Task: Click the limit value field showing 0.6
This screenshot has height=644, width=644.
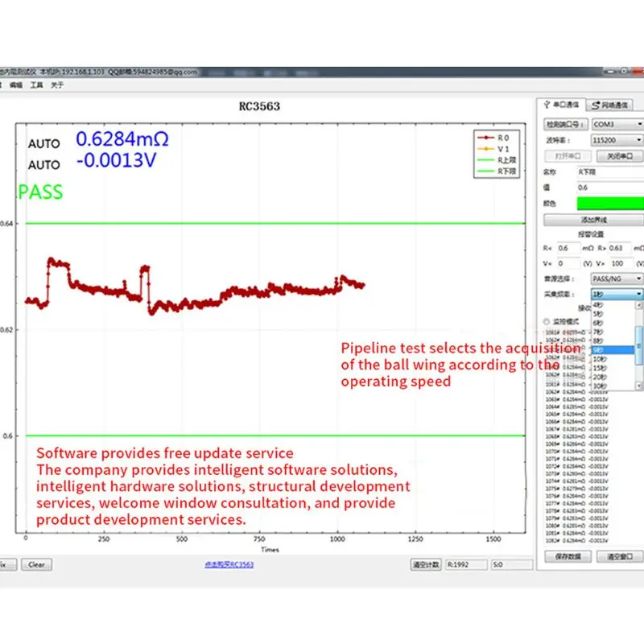Action: (610, 188)
